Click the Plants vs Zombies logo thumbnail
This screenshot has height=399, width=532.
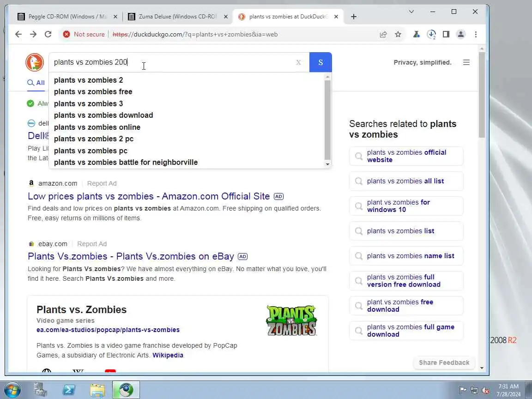click(x=292, y=320)
